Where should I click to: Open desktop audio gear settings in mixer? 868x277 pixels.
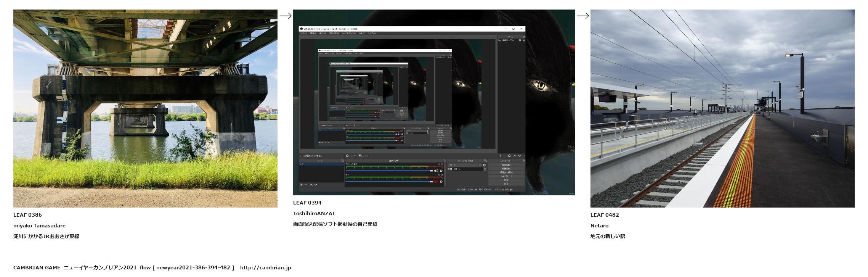click(441, 171)
